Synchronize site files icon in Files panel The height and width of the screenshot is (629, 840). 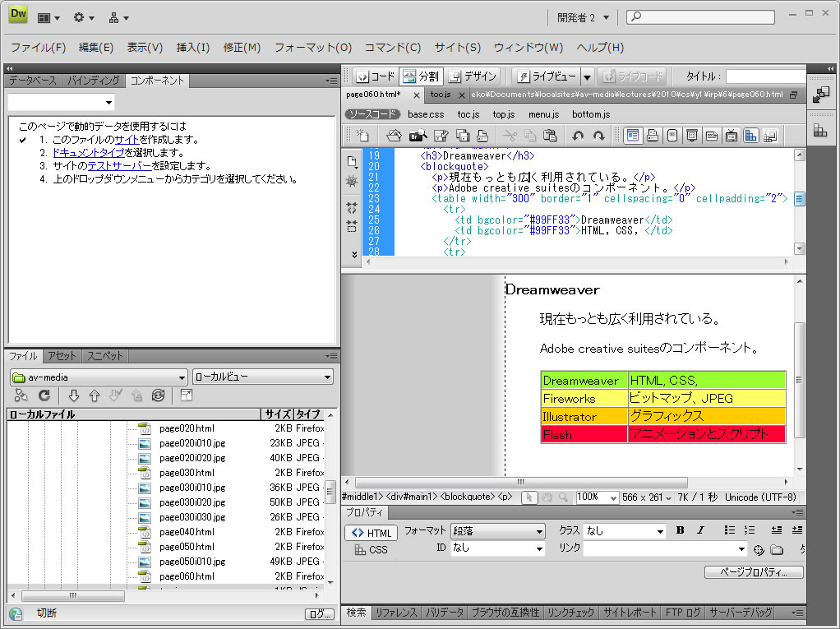(158, 395)
